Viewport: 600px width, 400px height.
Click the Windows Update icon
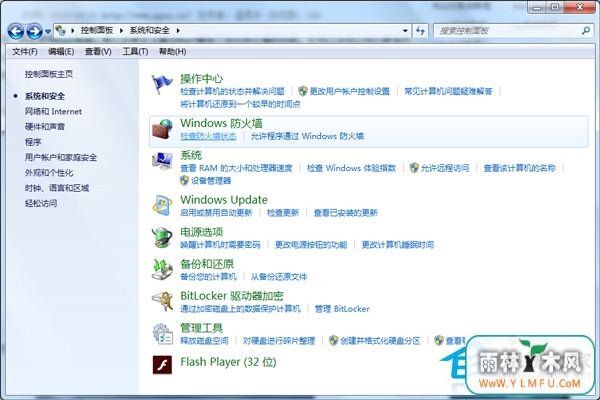(x=162, y=206)
